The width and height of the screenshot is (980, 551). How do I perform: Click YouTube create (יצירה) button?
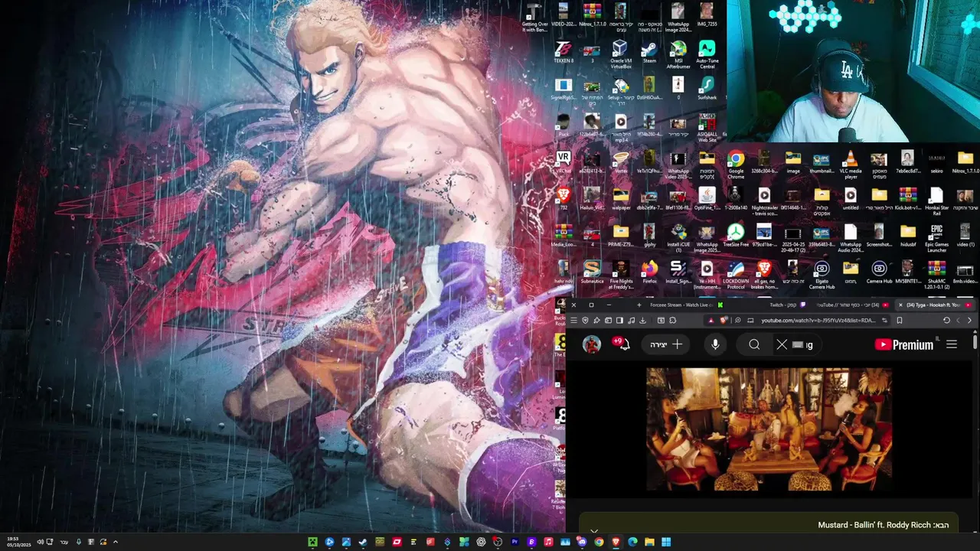pyautogui.click(x=666, y=344)
